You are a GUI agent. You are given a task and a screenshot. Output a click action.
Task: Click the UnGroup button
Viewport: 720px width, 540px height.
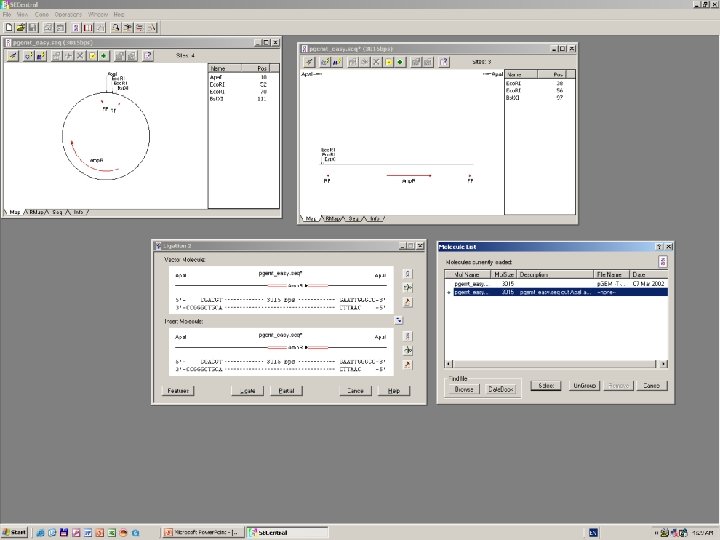pos(584,385)
